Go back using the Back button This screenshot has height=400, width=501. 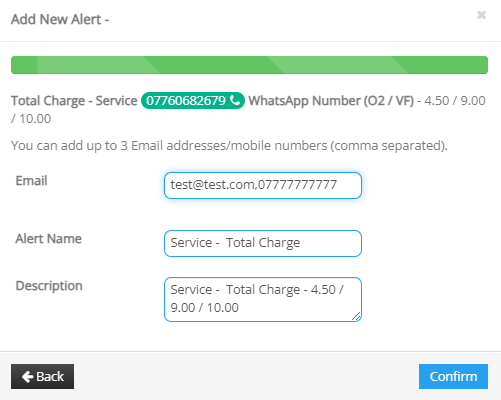click(x=42, y=376)
